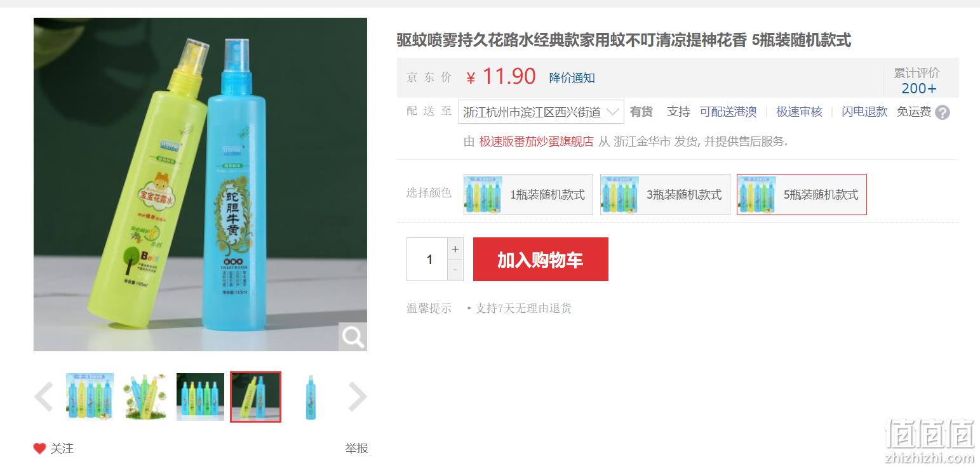Show previous thumbnails with left arrow
Viewport: 980px width, 469px height.
pos(43,397)
